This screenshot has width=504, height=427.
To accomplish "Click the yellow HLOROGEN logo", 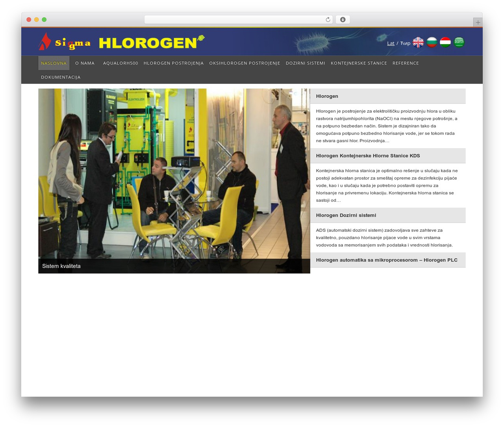I will (152, 42).
